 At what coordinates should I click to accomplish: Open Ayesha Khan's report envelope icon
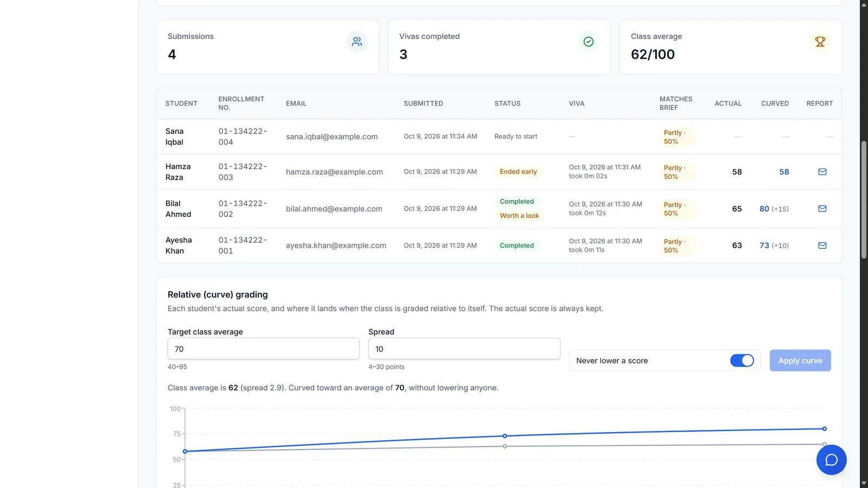[x=822, y=246]
